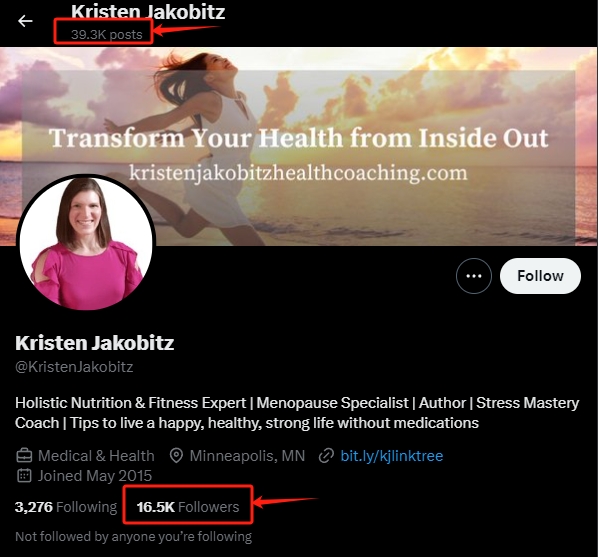
Task: Open the bit.ly/kjlinktree link
Action: [x=392, y=456]
